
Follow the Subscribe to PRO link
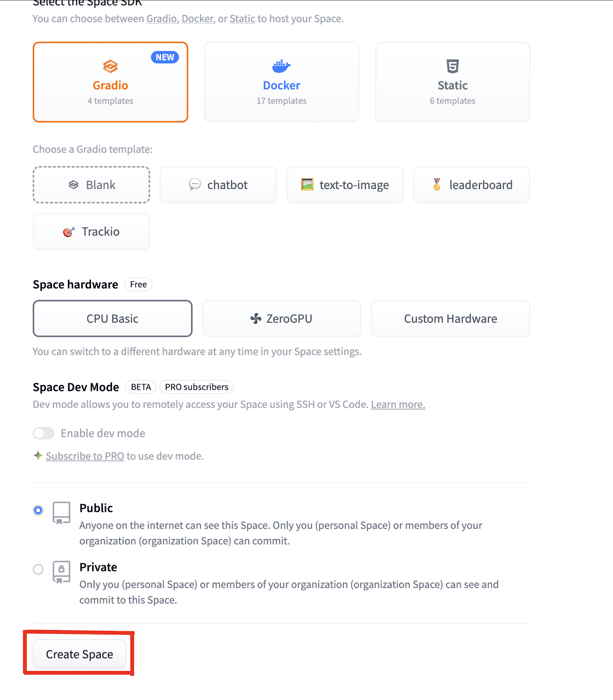point(85,456)
